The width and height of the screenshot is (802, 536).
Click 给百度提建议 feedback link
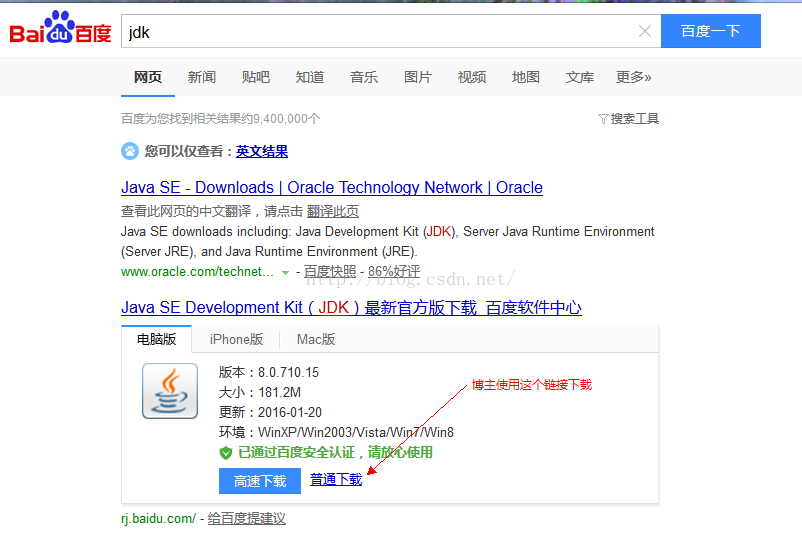(247, 519)
